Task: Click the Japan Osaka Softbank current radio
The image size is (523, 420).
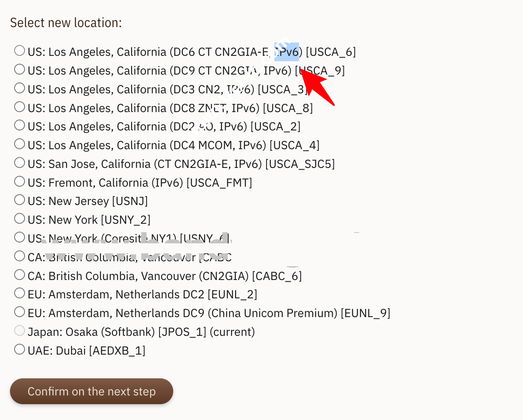Action: [x=20, y=330]
